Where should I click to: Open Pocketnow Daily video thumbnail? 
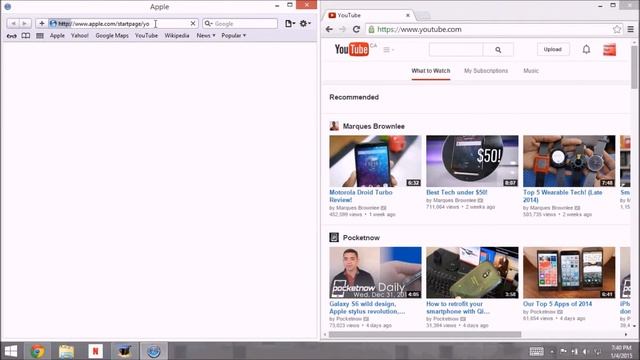(375, 272)
